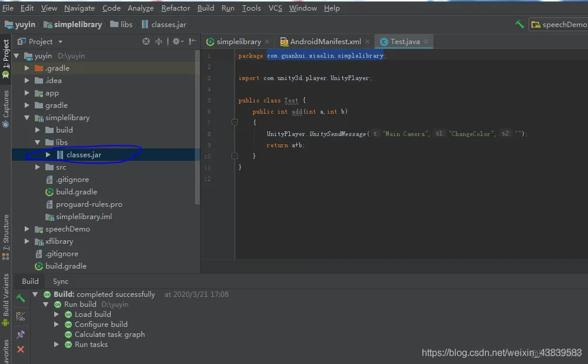Open the Captures side tab
588x364 pixels.
(6, 109)
